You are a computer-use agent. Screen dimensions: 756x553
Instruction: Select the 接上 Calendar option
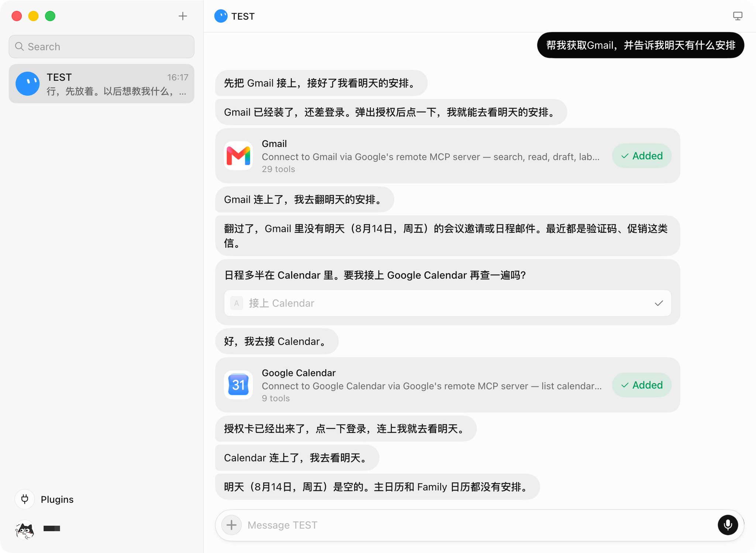point(447,303)
